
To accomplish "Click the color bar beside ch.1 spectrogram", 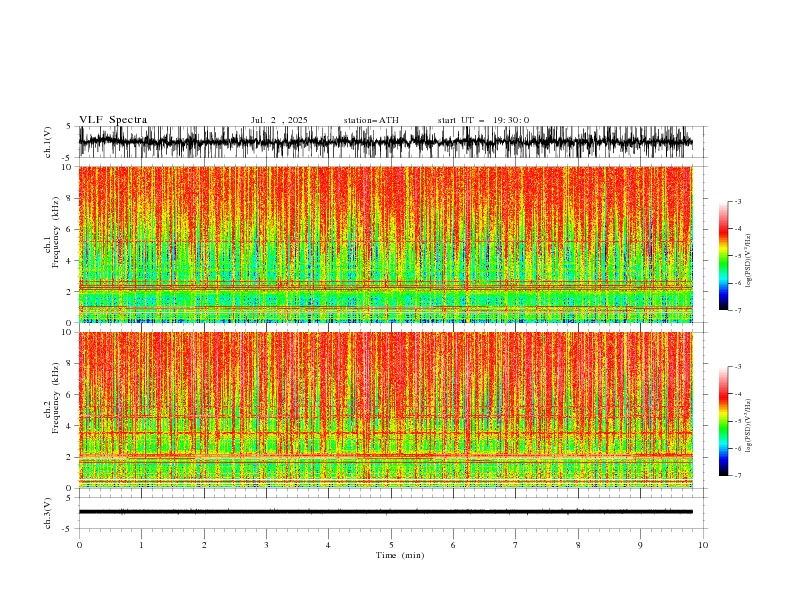I will tap(723, 255).
